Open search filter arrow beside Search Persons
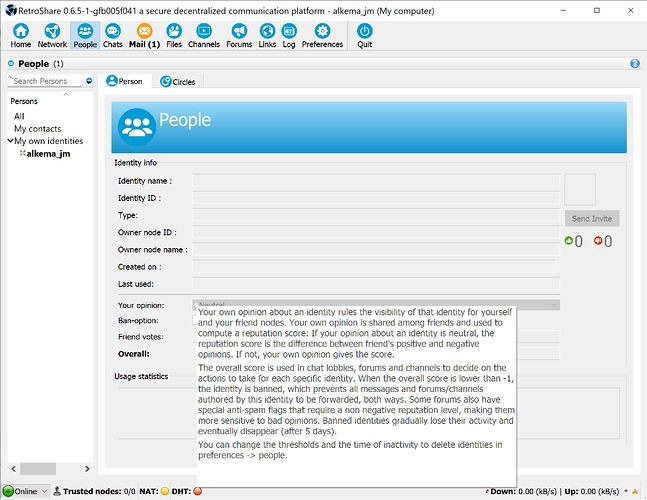 [89, 81]
